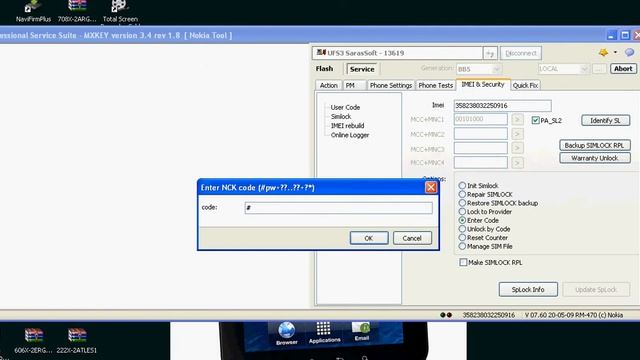Viewport: 640px width, 360px height.
Task: Click the arrow button next to MCC+MNC2
Action: click(517, 134)
